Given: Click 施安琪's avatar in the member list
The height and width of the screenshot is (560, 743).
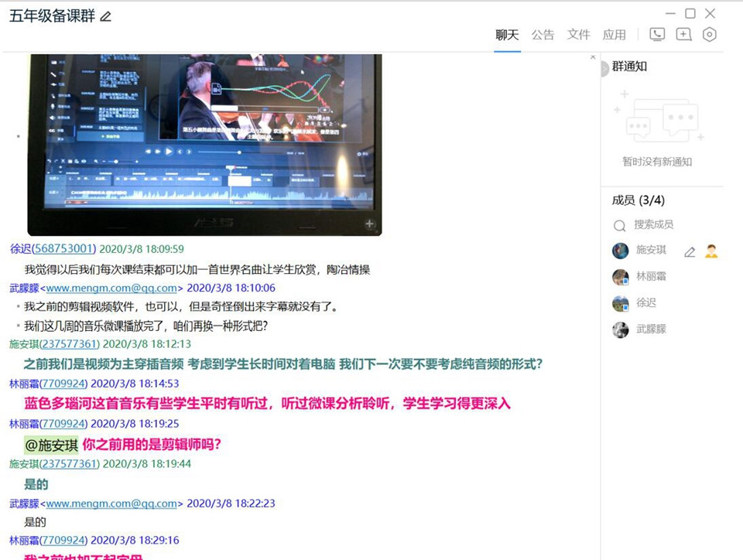Looking at the screenshot, I should coord(620,251).
